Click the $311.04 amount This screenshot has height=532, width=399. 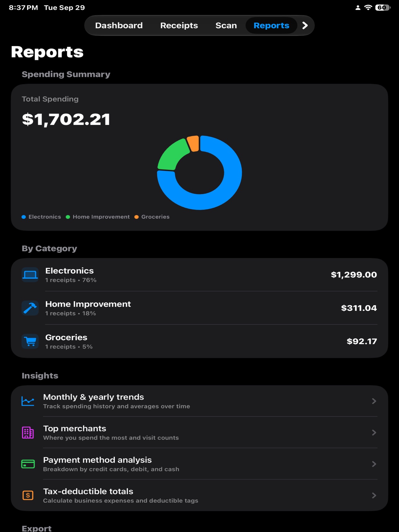point(359,308)
